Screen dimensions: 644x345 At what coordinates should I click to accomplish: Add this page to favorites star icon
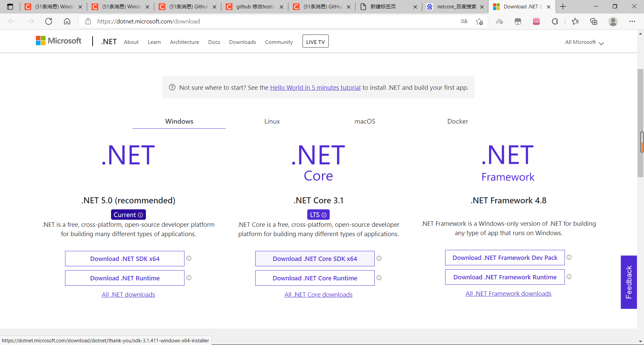479,21
